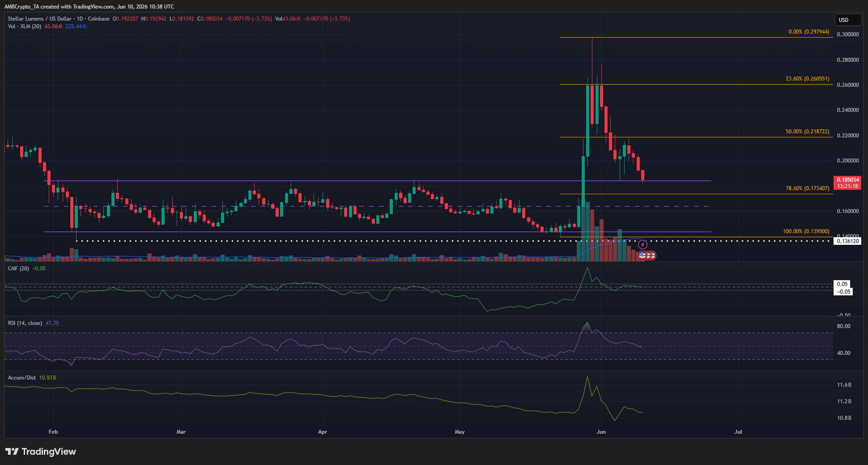
Task: Click the Jun label on time axis
Action: (601, 432)
